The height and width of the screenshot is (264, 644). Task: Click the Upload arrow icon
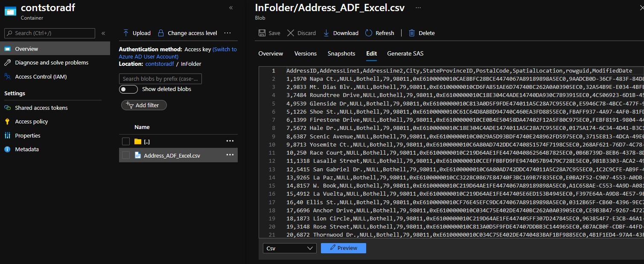126,33
